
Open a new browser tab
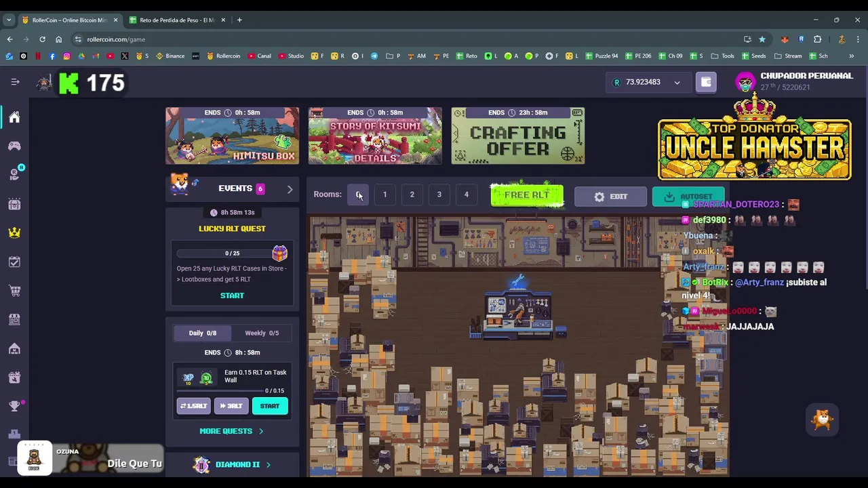pos(239,20)
